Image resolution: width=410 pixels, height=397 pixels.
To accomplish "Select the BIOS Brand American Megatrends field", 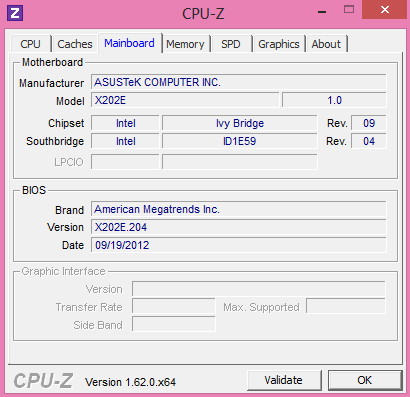I will (x=239, y=209).
